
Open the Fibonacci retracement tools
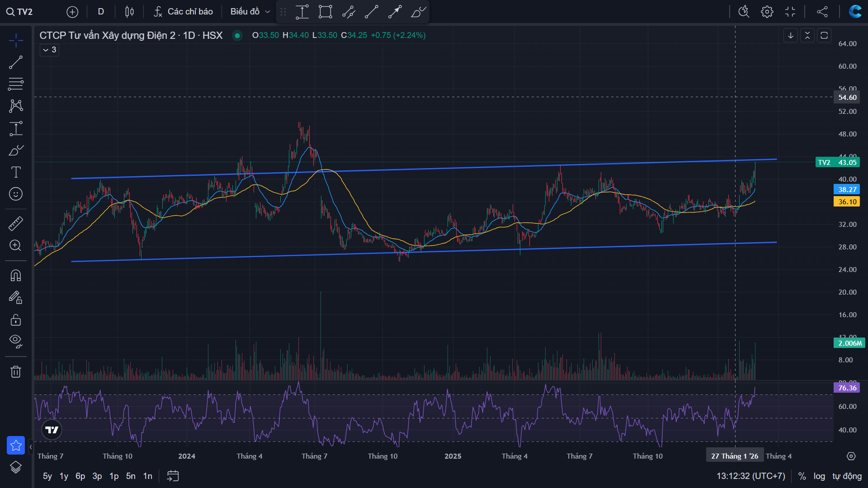(16, 84)
